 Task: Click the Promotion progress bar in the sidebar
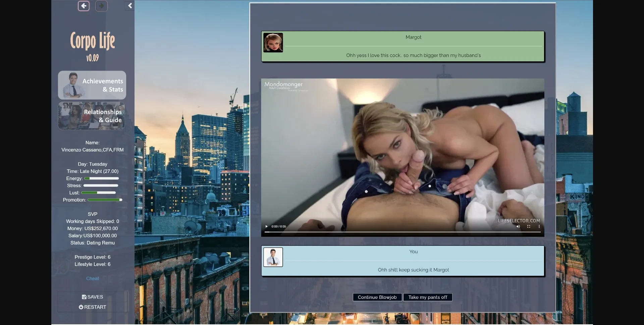pos(105,200)
